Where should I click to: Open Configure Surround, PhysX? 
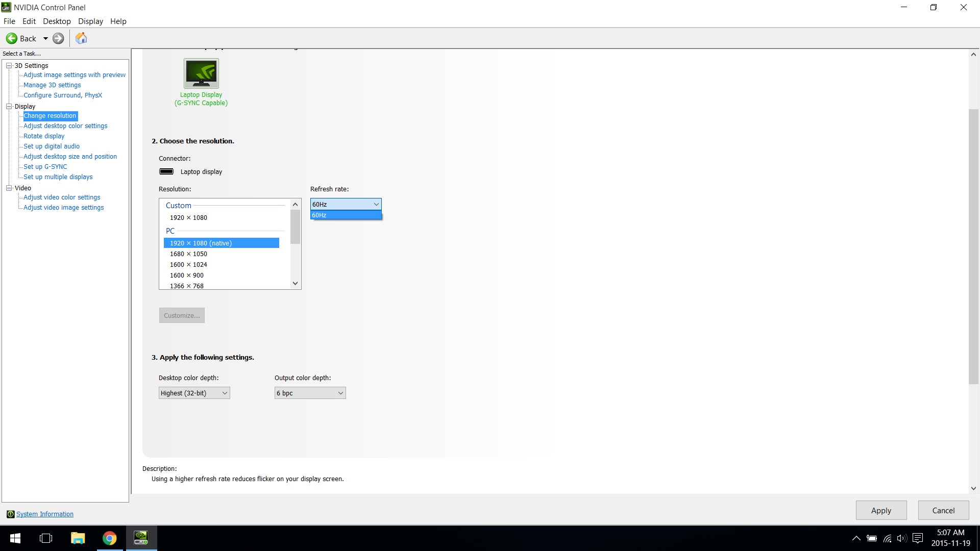click(63, 95)
